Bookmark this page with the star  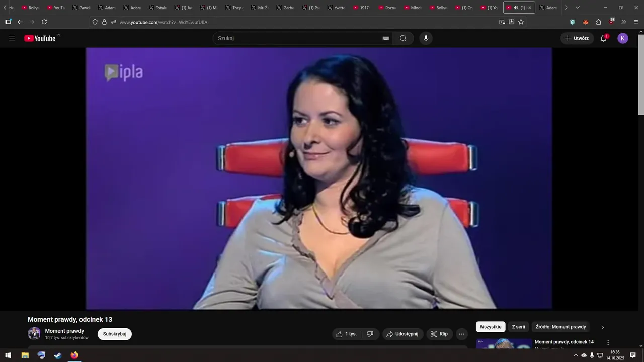[521, 22]
